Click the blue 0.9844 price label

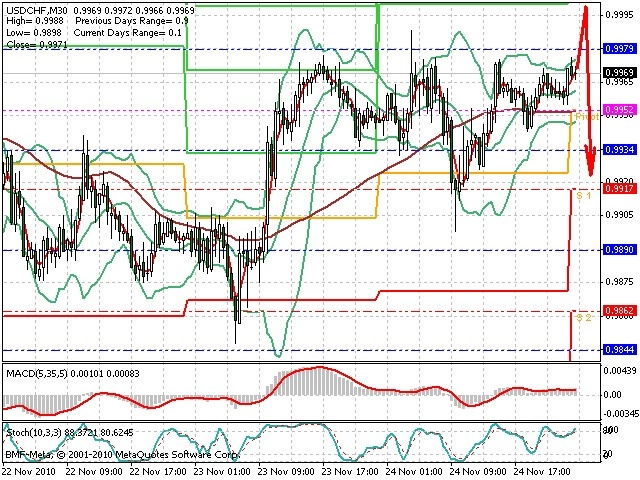point(619,349)
